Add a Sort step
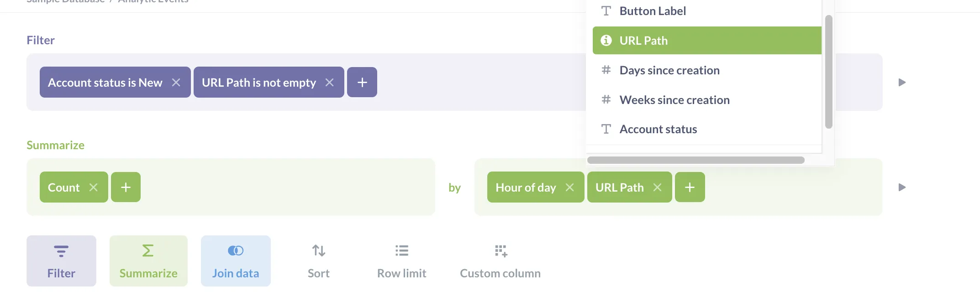Viewport: 980px width, 302px height. (x=318, y=261)
